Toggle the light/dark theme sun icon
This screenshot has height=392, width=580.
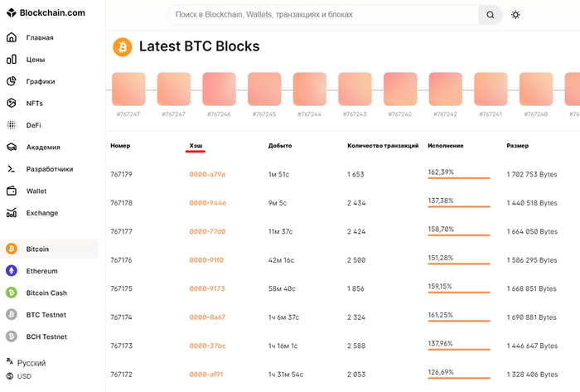(x=515, y=15)
